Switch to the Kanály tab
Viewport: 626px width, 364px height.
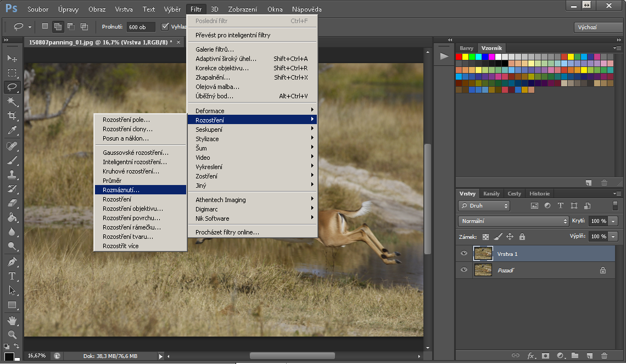[x=491, y=194]
